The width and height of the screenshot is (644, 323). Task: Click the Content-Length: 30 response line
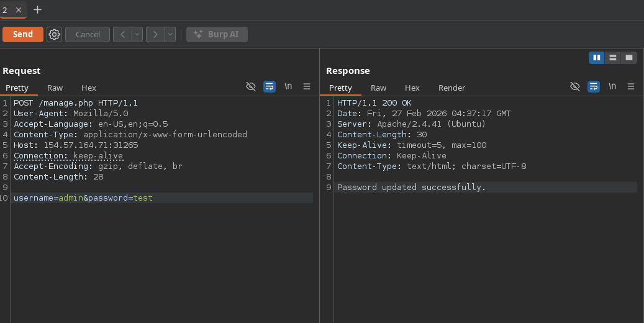tap(382, 134)
